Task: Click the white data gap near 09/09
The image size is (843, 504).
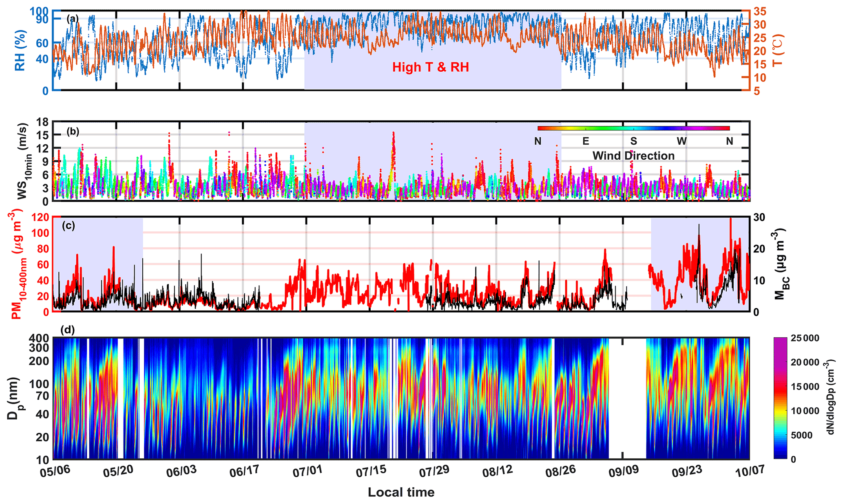Action: (627, 398)
